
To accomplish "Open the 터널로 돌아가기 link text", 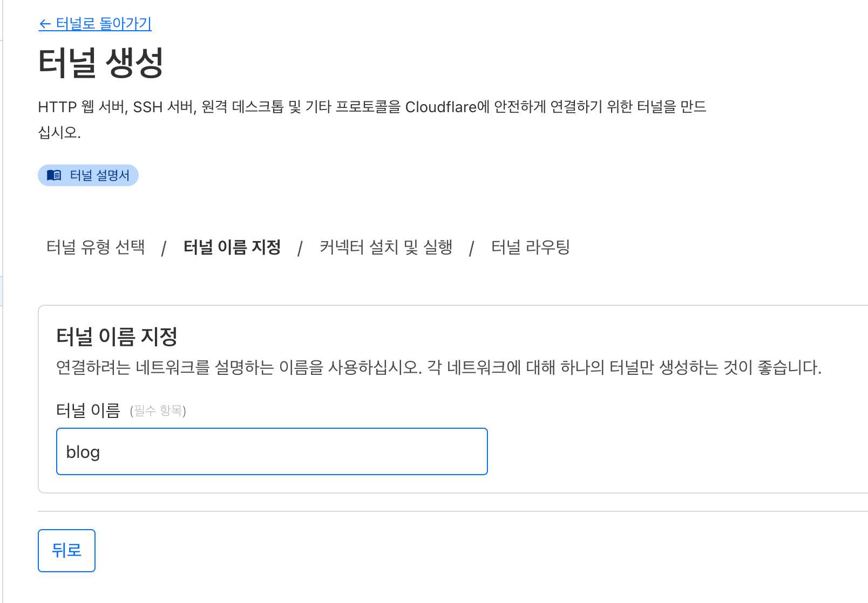I will click(104, 24).
